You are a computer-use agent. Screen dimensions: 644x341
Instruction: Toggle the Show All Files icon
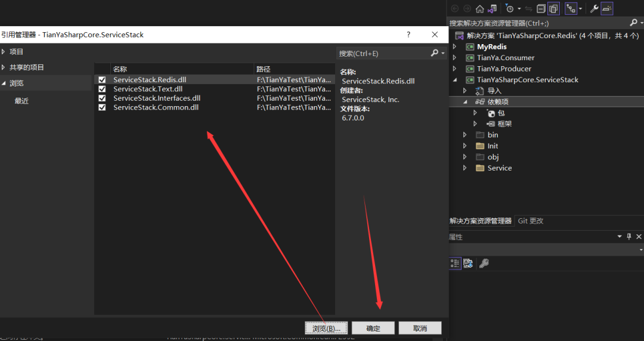click(553, 8)
